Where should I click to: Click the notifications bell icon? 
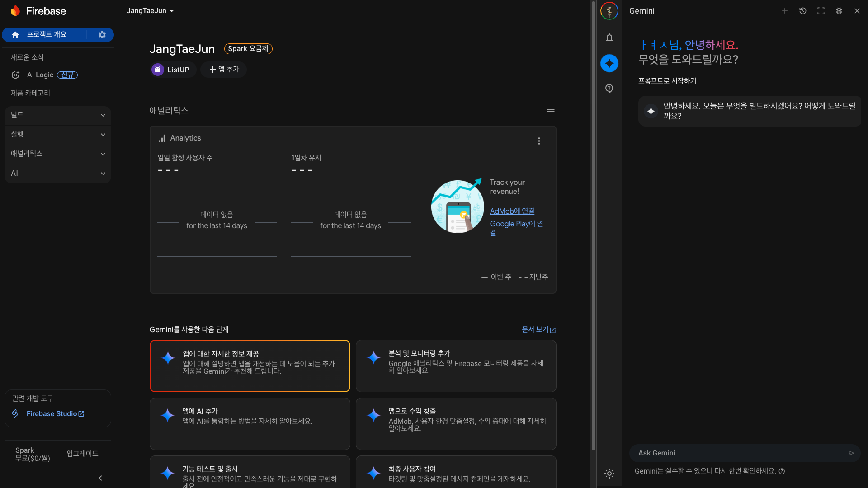pyautogui.click(x=609, y=38)
